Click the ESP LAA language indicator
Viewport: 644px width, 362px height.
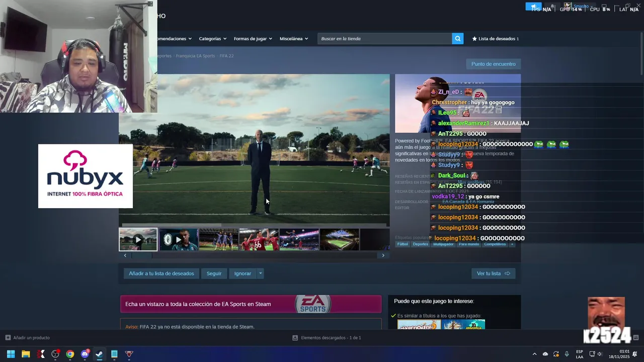click(x=580, y=354)
